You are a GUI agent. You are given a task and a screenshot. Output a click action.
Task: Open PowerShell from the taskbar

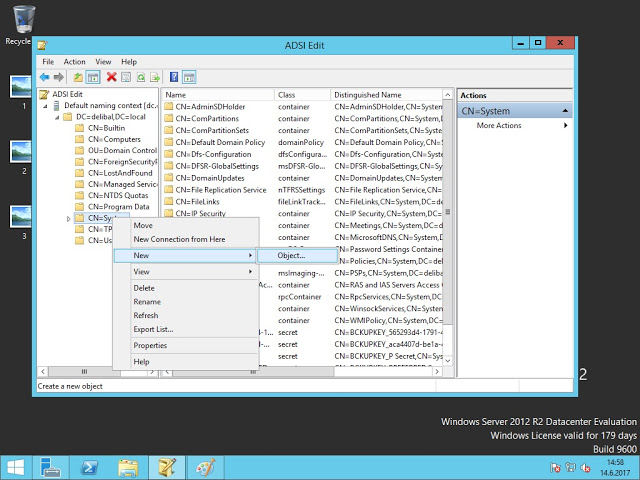88,466
